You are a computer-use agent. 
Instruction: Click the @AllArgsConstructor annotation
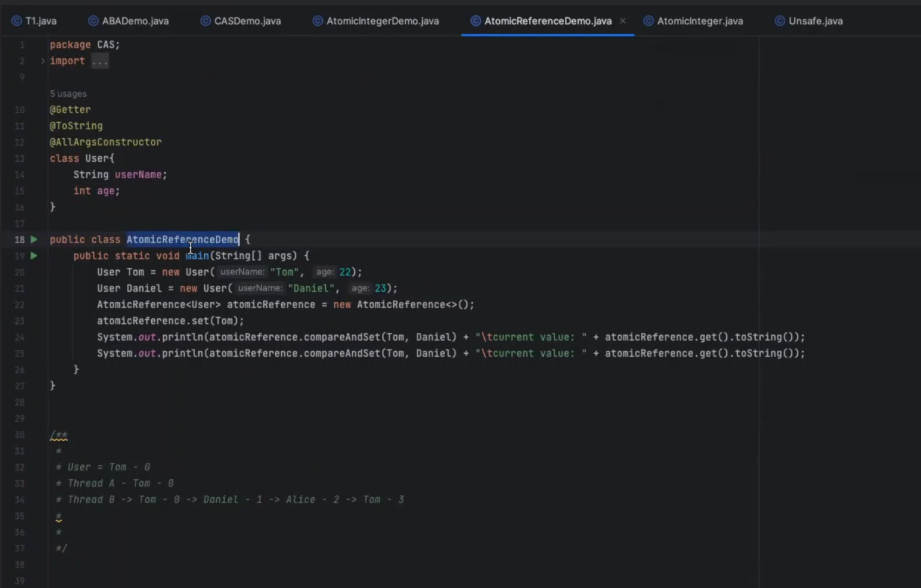pyautogui.click(x=106, y=142)
